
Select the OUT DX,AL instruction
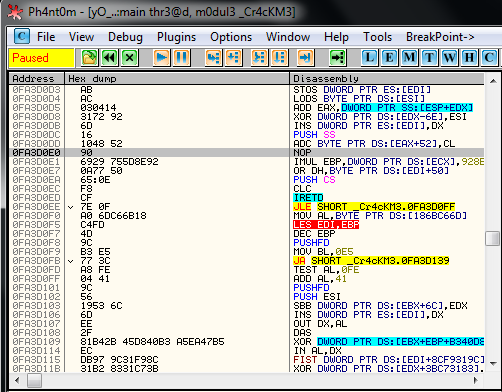320,324
